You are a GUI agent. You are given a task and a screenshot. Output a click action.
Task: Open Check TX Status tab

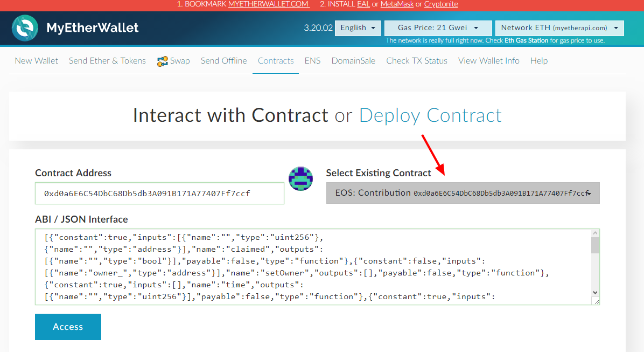[416, 61]
